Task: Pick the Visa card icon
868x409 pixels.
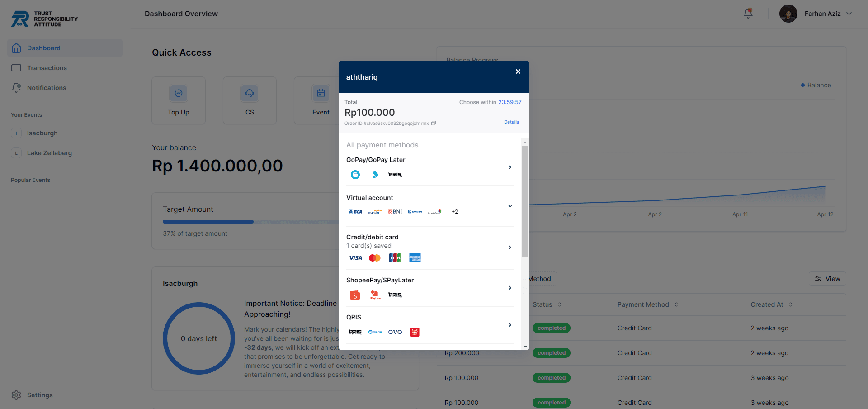Action: 355,258
